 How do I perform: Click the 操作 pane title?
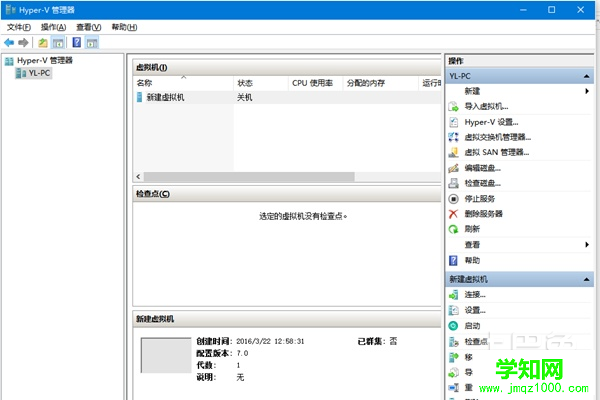point(456,61)
